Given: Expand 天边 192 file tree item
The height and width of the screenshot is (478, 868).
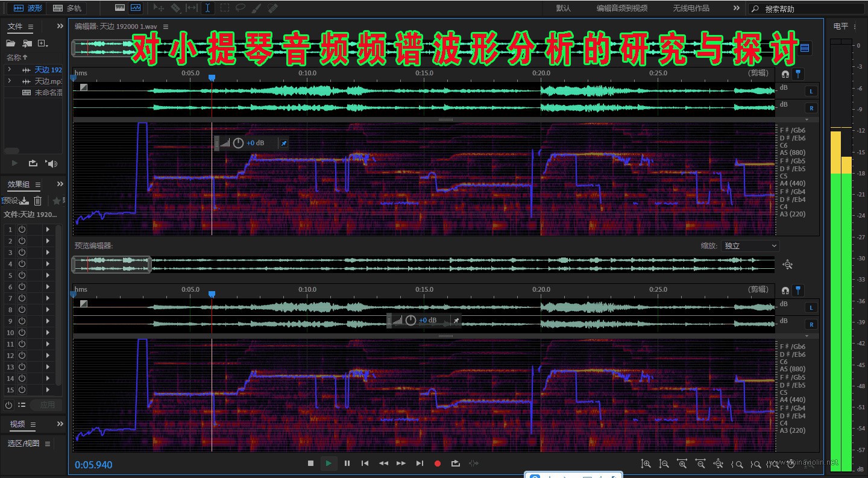Looking at the screenshot, I should 9,70.
